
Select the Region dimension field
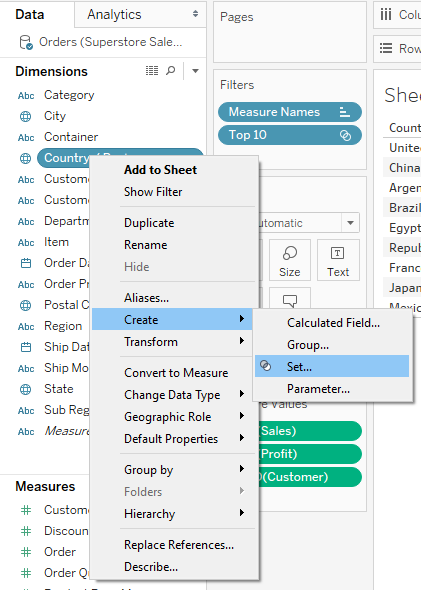click(x=63, y=326)
